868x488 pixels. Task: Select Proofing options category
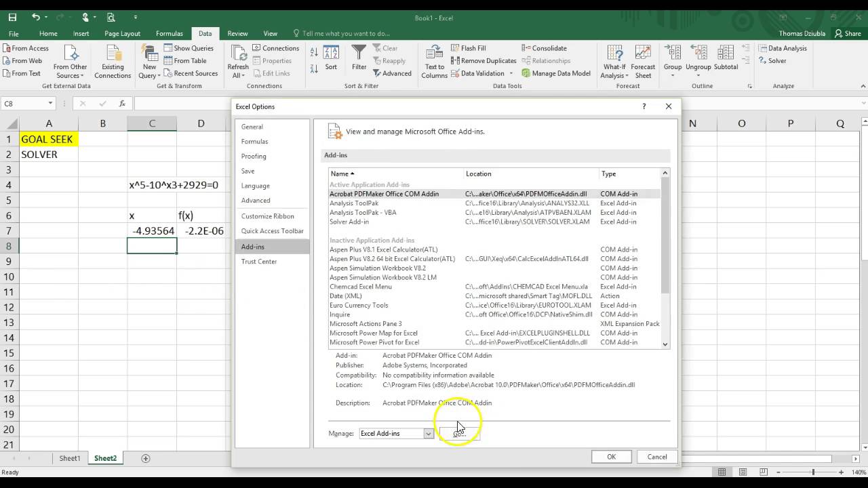coord(272,157)
